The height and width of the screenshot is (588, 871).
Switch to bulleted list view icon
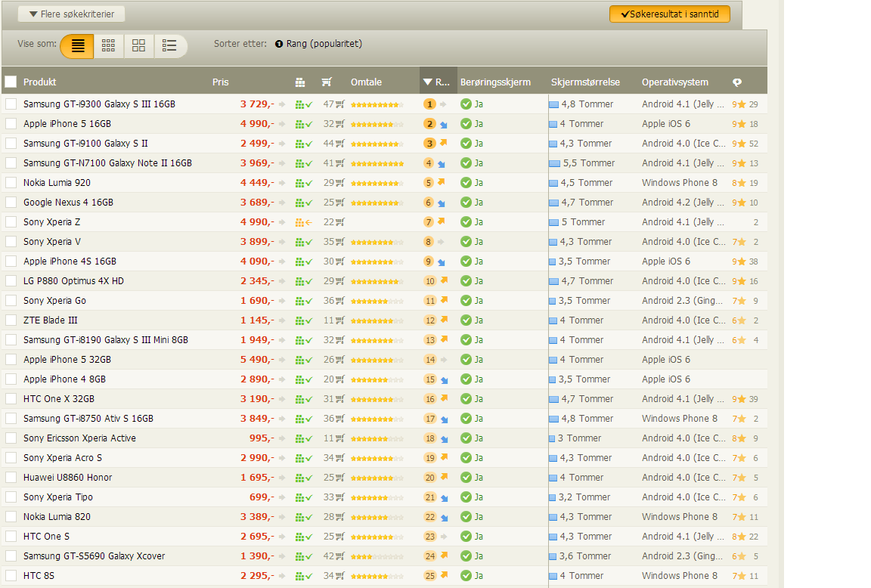169,46
